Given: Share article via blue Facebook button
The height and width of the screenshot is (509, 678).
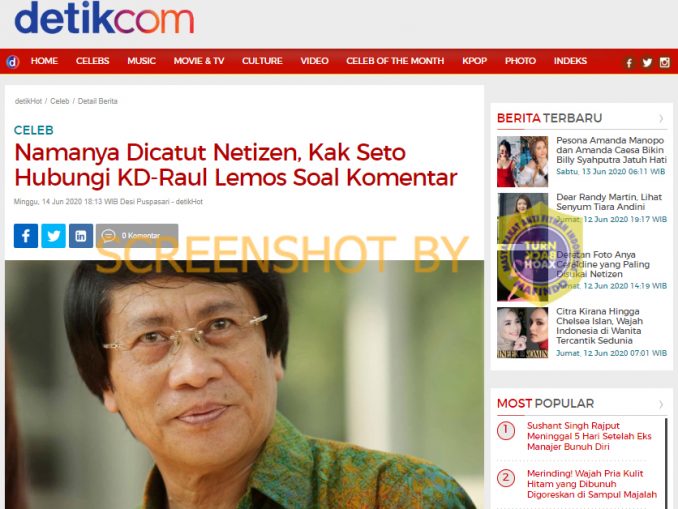Looking at the screenshot, I should [26, 236].
